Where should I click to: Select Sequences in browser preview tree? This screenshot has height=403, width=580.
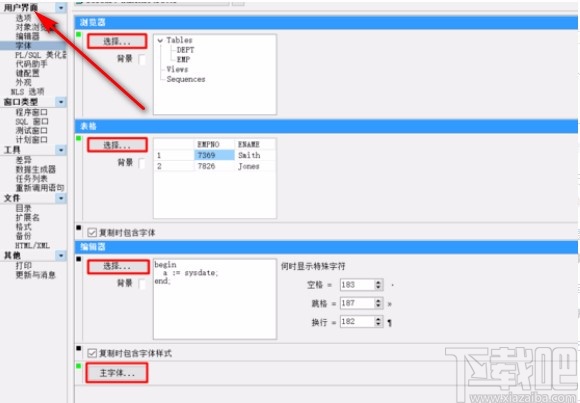click(186, 79)
